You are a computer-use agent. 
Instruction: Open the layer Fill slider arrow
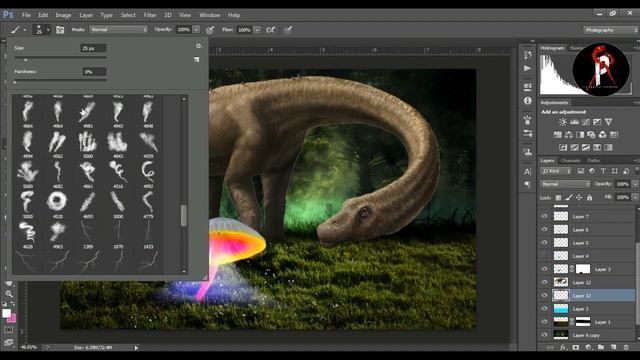pyautogui.click(x=635, y=198)
